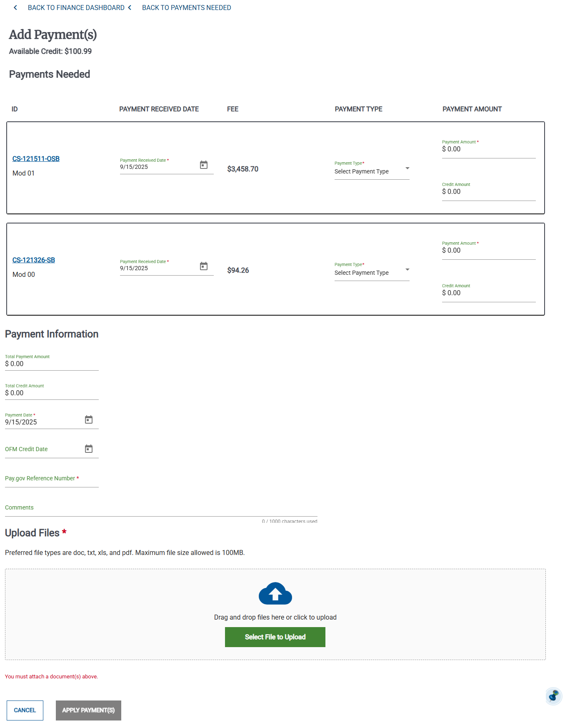Edit Payment Amount for CS-121511-OSB
This screenshot has height=728, width=565.
489,149
